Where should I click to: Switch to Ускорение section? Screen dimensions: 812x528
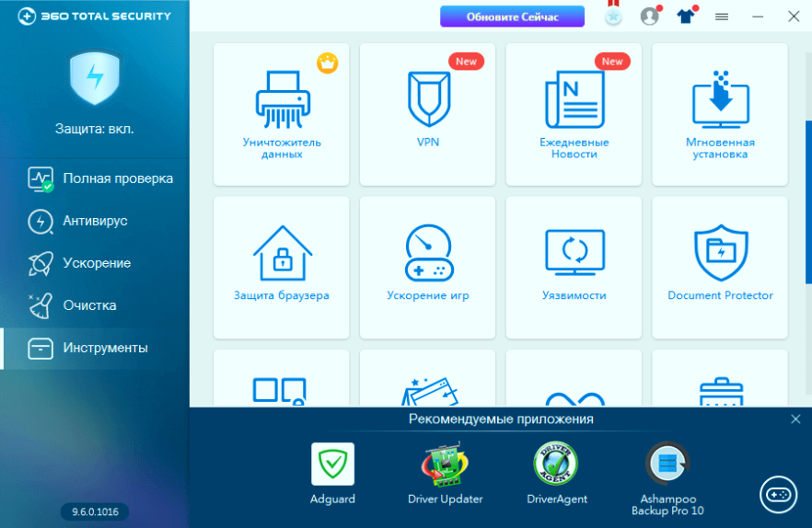coord(95,263)
